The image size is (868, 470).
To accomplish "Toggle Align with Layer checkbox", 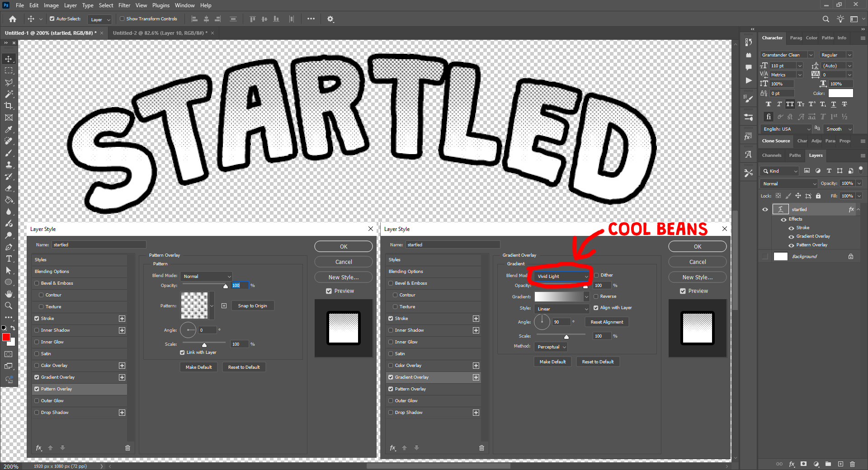I will pyautogui.click(x=596, y=308).
